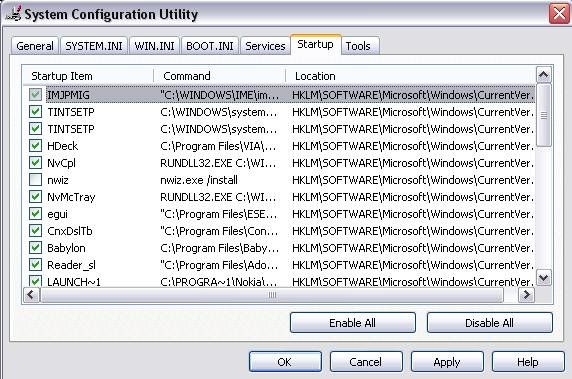Select the NvMcTray row in the list
The image size is (572, 379).
point(279,197)
